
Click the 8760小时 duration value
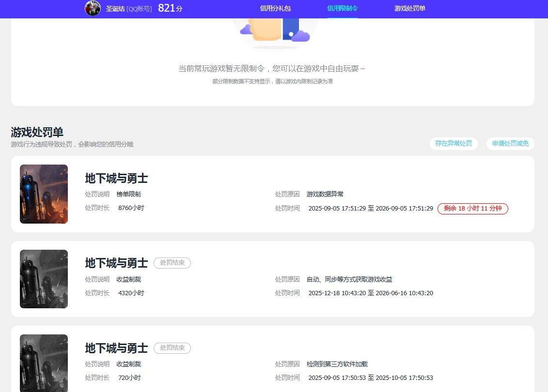(x=131, y=208)
